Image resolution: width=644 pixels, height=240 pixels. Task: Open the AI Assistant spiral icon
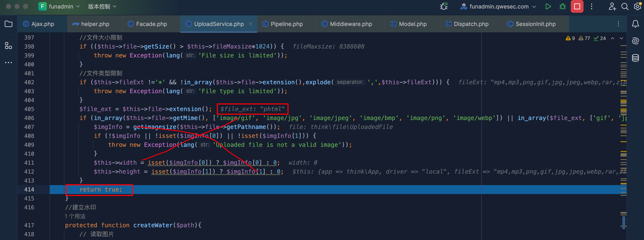635,41
